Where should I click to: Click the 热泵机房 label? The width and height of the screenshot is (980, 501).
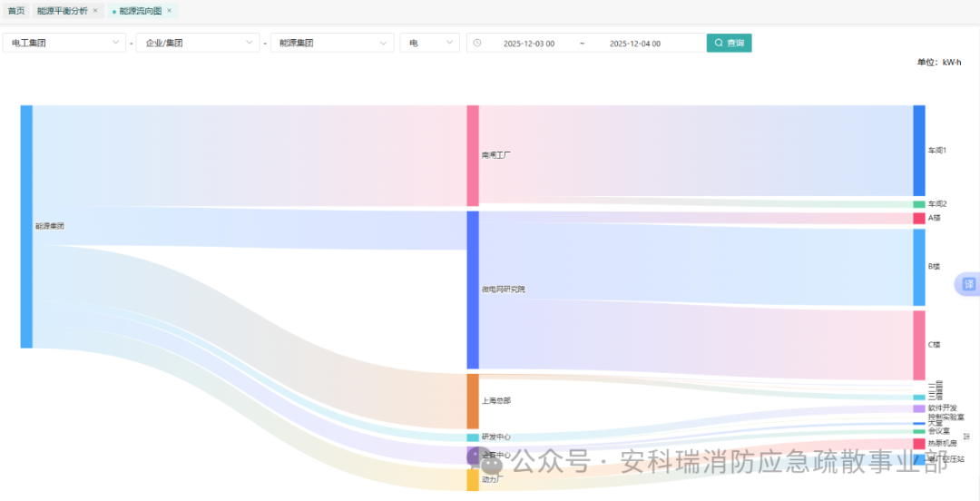click(942, 444)
